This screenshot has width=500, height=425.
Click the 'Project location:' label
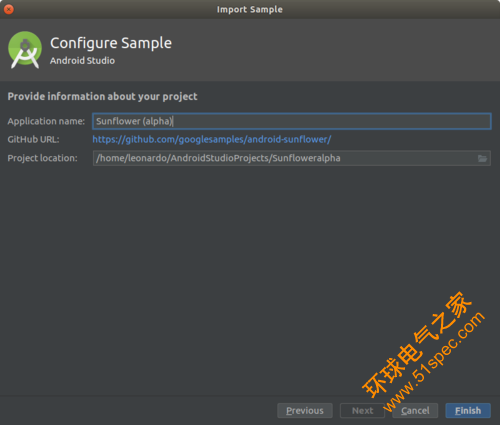click(x=42, y=158)
